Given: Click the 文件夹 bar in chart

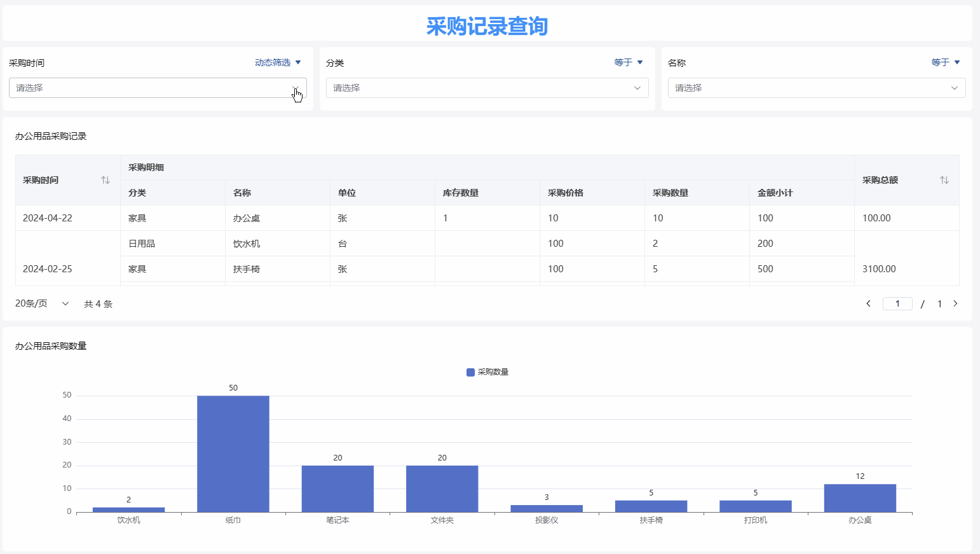Looking at the screenshot, I should [x=442, y=488].
